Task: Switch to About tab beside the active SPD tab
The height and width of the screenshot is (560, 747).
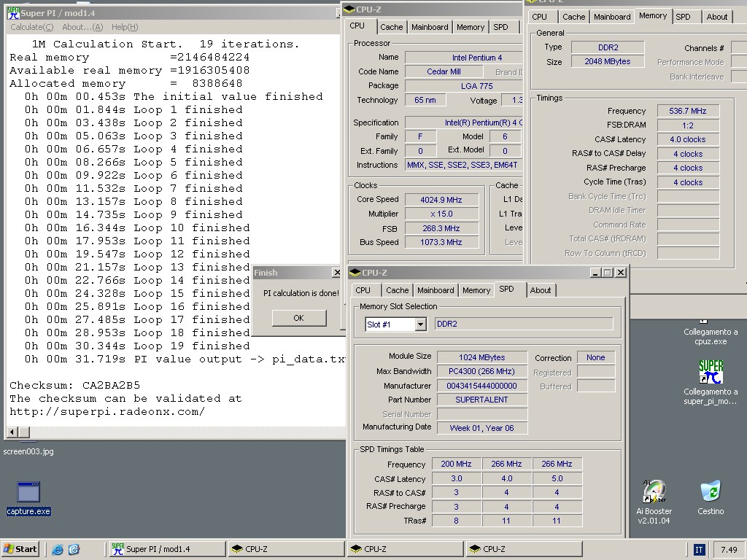Action: coord(541,290)
